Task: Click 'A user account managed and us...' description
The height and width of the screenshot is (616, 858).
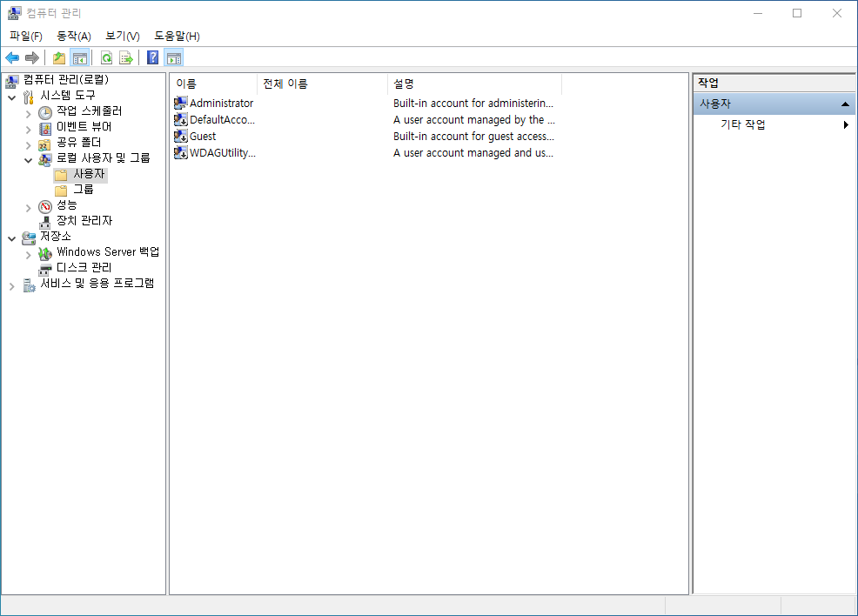Action: pos(473,152)
